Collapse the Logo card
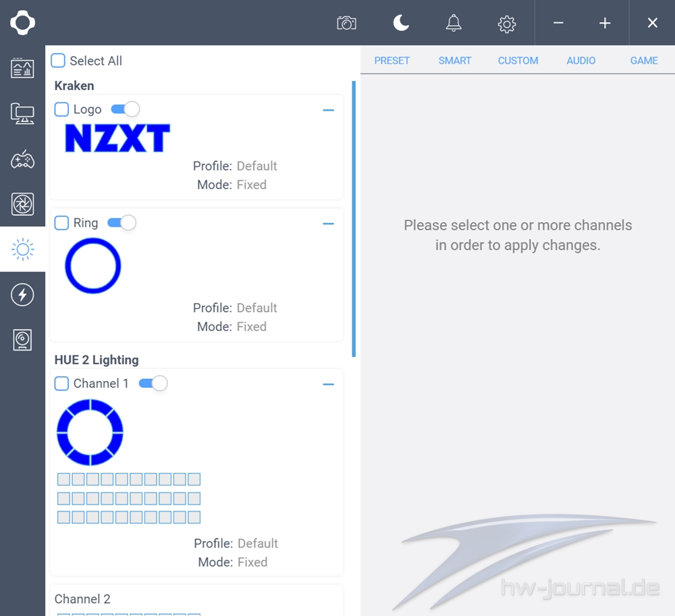This screenshot has width=675, height=616. (x=329, y=110)
